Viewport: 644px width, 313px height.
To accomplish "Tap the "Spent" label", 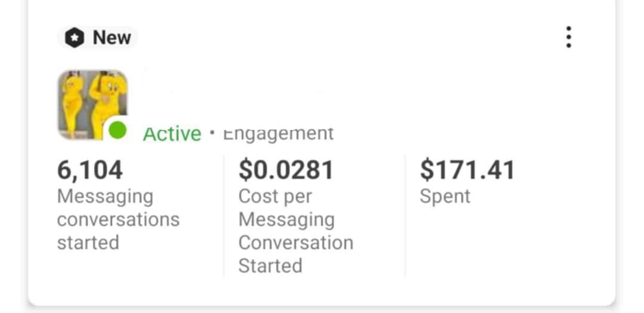I will coord(445,196).
